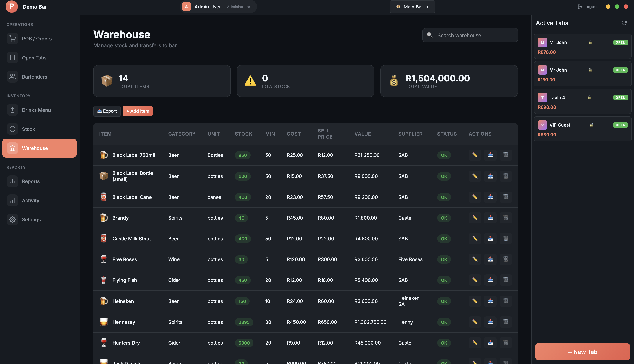Create a new tab with New Tab
634x364 pixels.
(582, 352)
